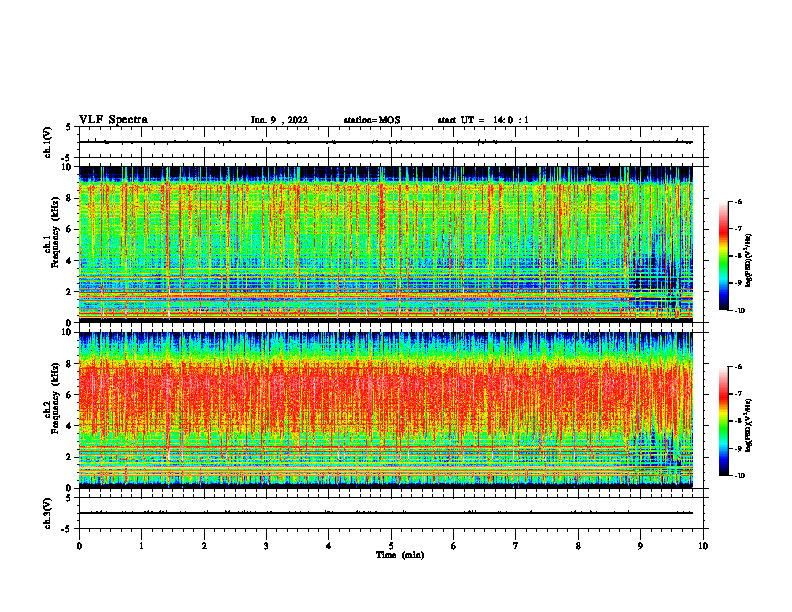The height and width of the screenshot is (612, 792).
Task: Click time axis tick label "6"
Action: [x=454, y=546]
